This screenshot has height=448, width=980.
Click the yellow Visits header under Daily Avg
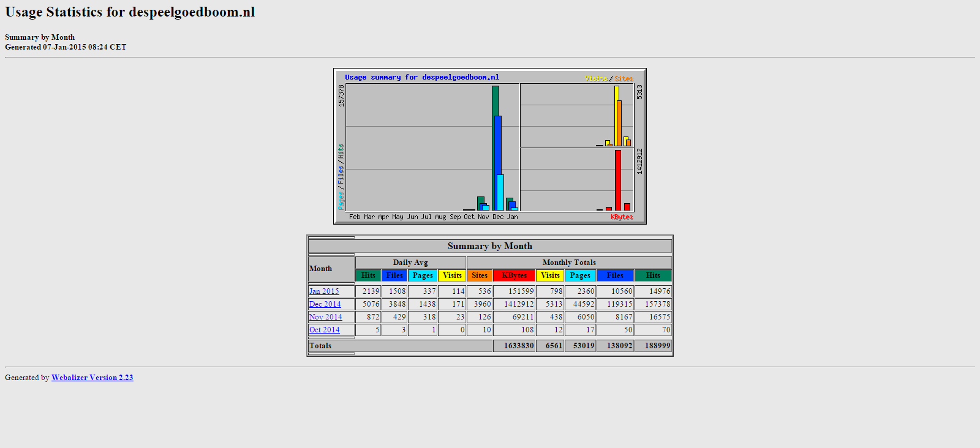[x=452, y=275]
